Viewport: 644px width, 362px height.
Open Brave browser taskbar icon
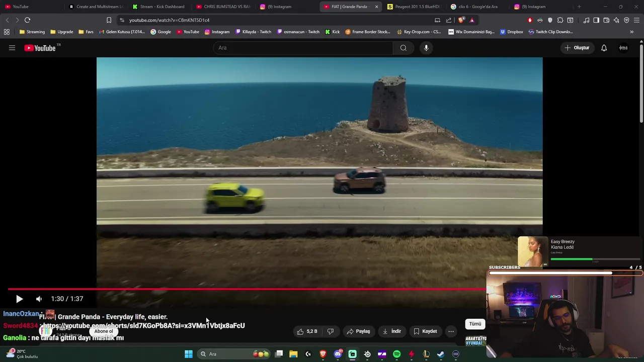(323, 354)
